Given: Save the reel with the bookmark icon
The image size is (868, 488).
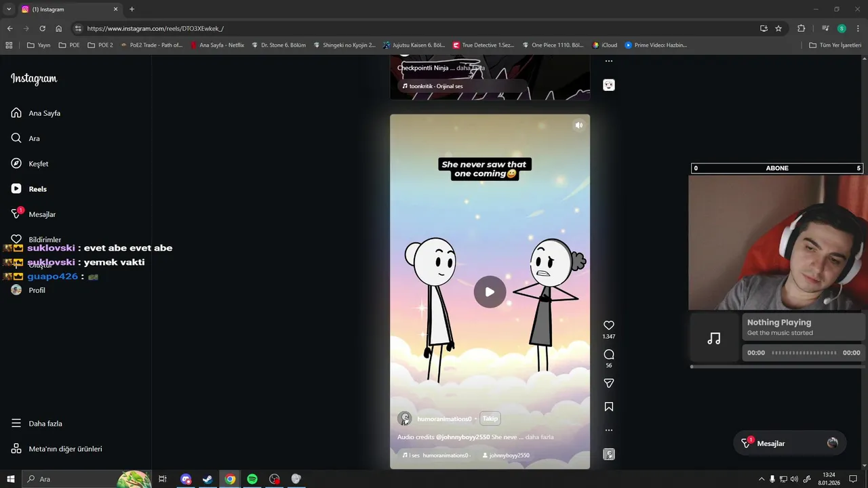Looking at the screenshot, I should (x=609, y=407).
